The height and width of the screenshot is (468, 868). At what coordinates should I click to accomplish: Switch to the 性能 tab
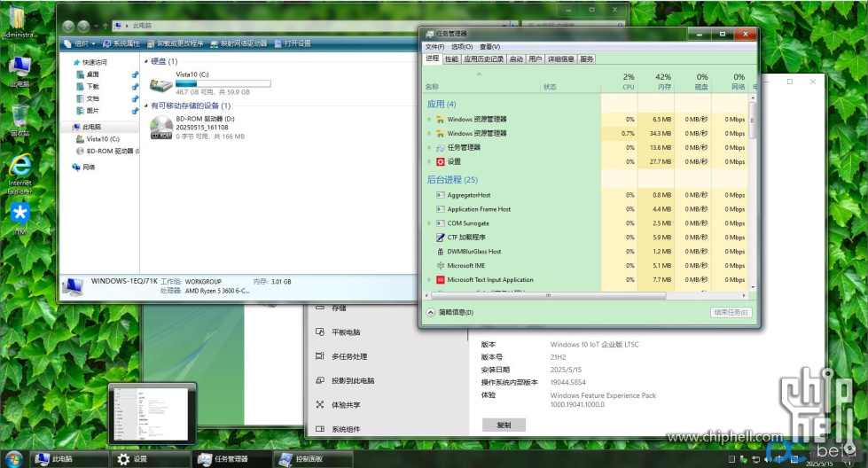click(451, 59)
